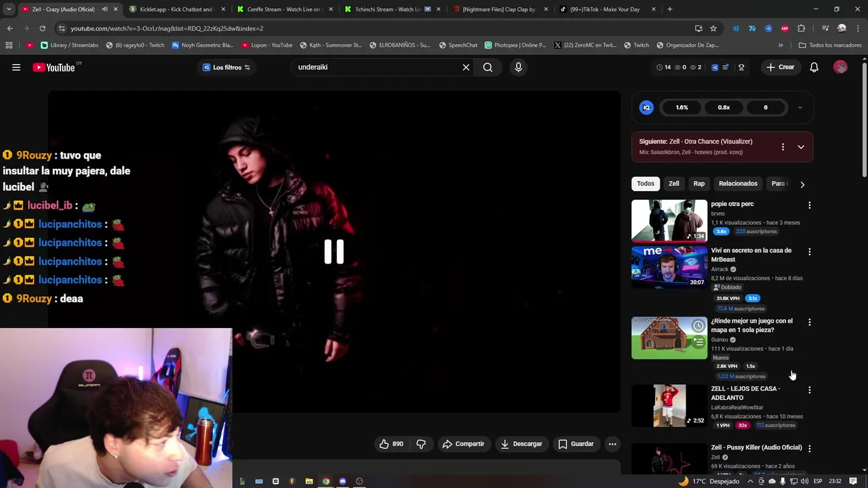Open Los filtros dropdown
This screenshot has width=868, height=488.
[226, 67]
